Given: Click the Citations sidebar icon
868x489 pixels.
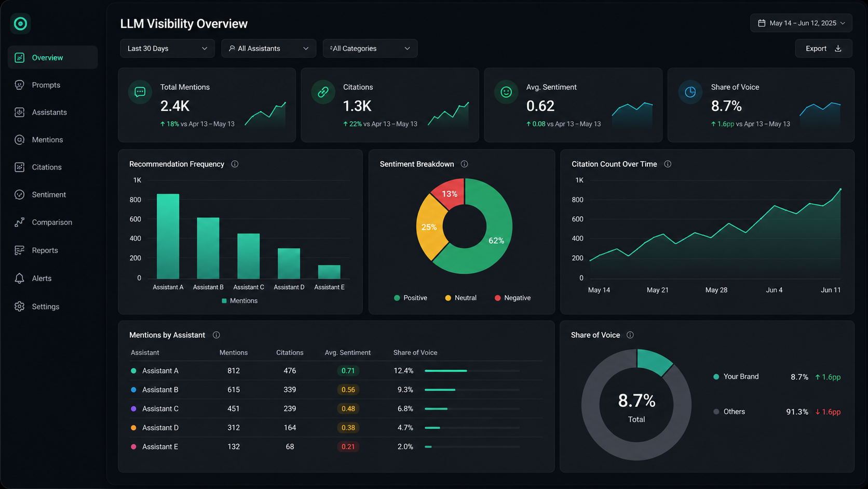Looking at the screenshot, I should pyautogui.click(x=20, y=167).
